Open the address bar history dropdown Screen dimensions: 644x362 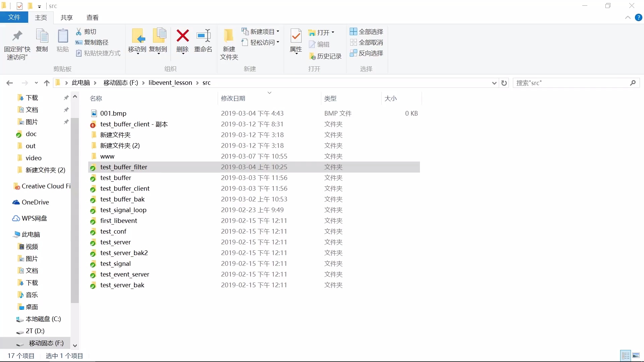coord(494,83)
